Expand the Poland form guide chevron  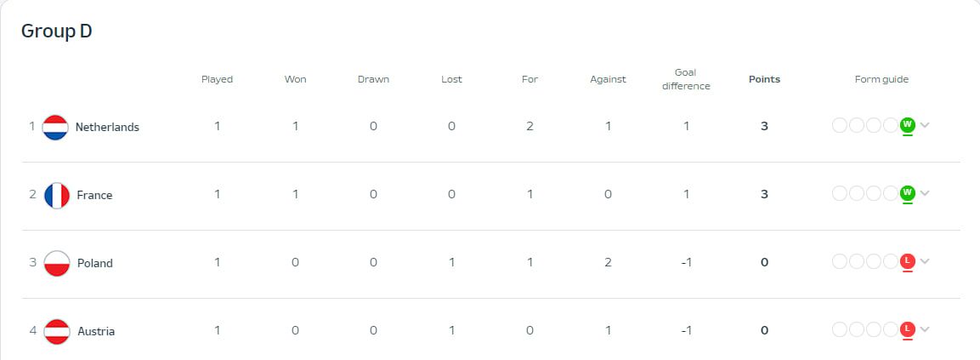click(925, 261)
